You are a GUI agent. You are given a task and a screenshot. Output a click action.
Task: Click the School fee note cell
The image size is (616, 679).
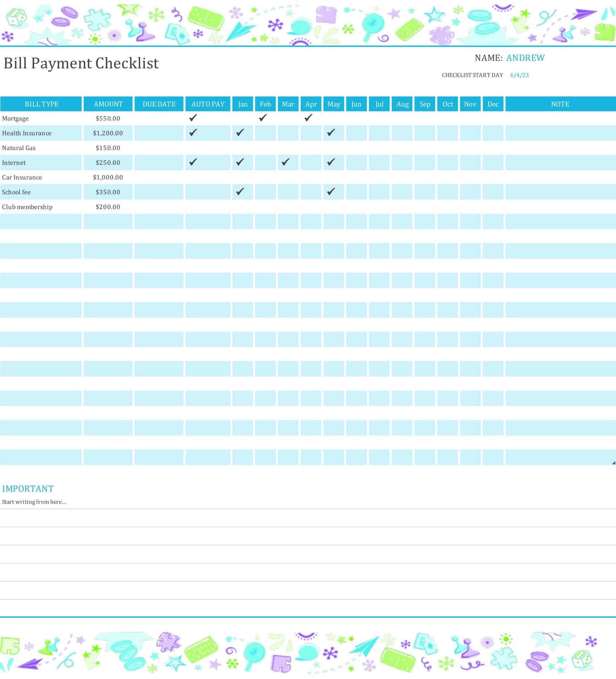[x=560, y=192]
